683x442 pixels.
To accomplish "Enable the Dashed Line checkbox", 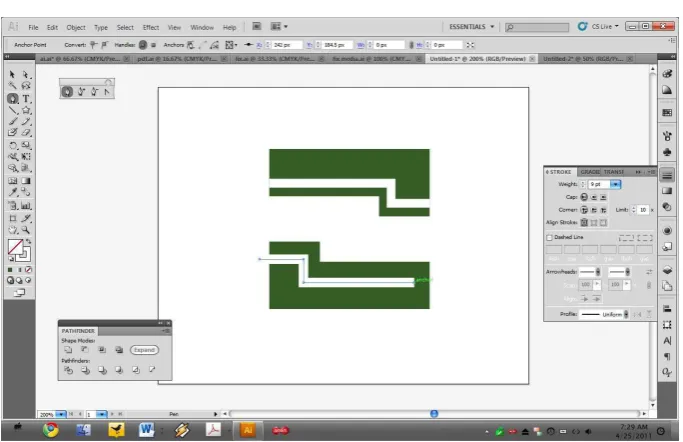I will [549, 237].
